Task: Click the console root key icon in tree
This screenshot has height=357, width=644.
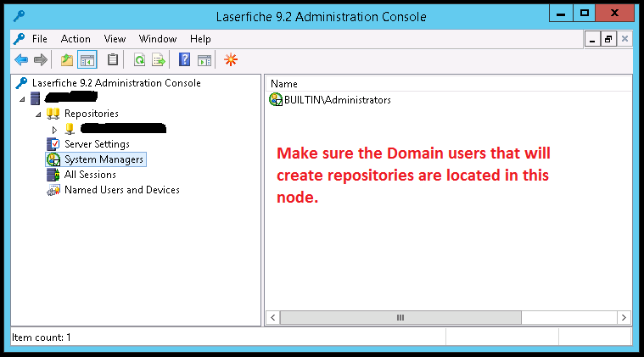Action: 21,83
